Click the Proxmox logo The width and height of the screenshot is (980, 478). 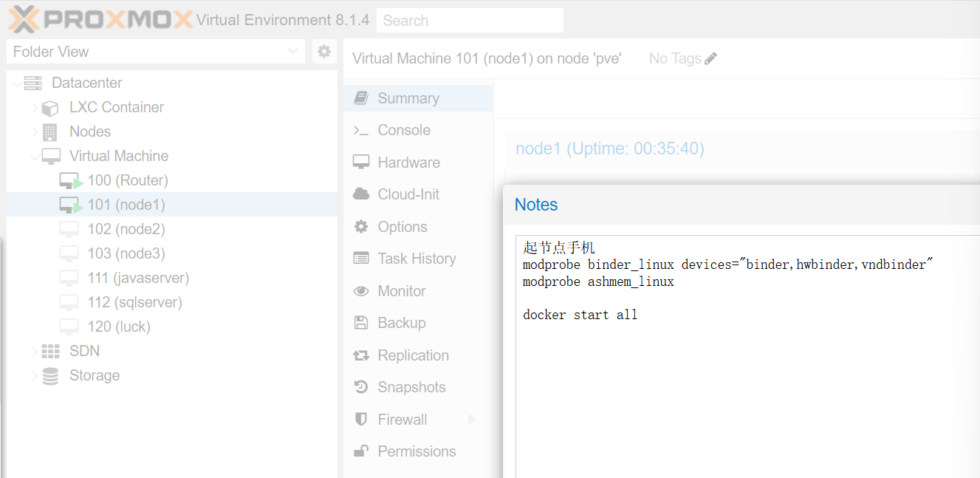point(100,19)
